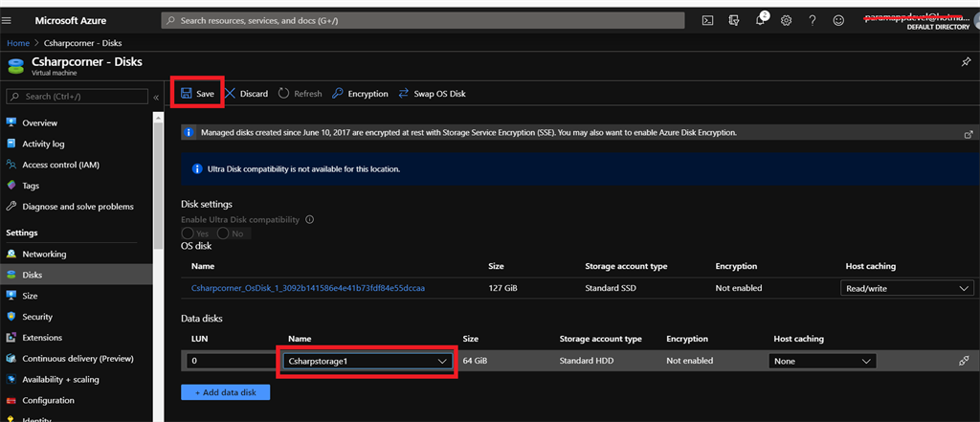Open the Cloud Shell icon
Image resolution: width=980 pixels, height=422 pixels.
coord(707,21)
